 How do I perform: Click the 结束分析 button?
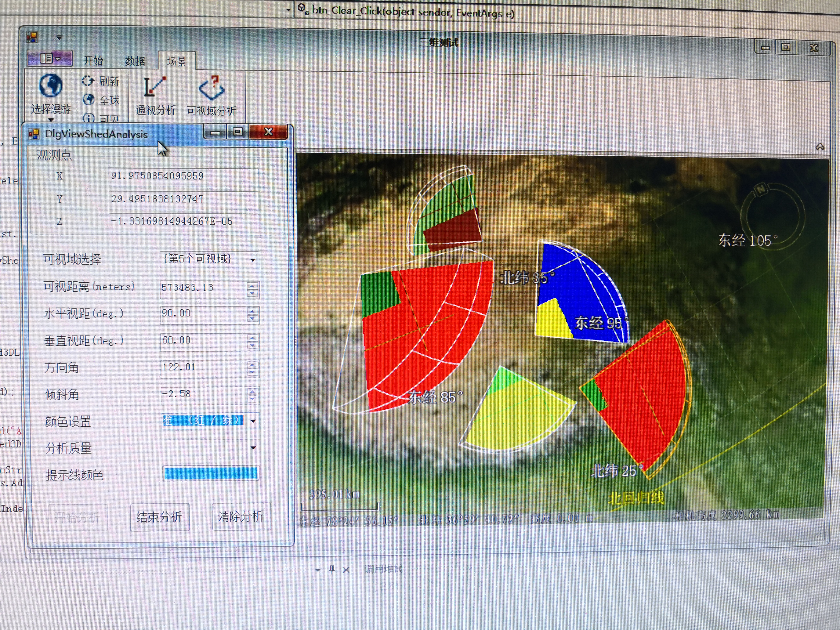(x=159, y=517)
